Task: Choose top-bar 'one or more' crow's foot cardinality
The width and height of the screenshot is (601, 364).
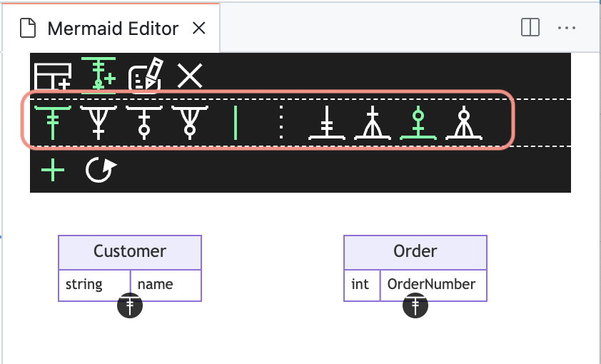Action: pyautogui.click(x=98, y=122)
